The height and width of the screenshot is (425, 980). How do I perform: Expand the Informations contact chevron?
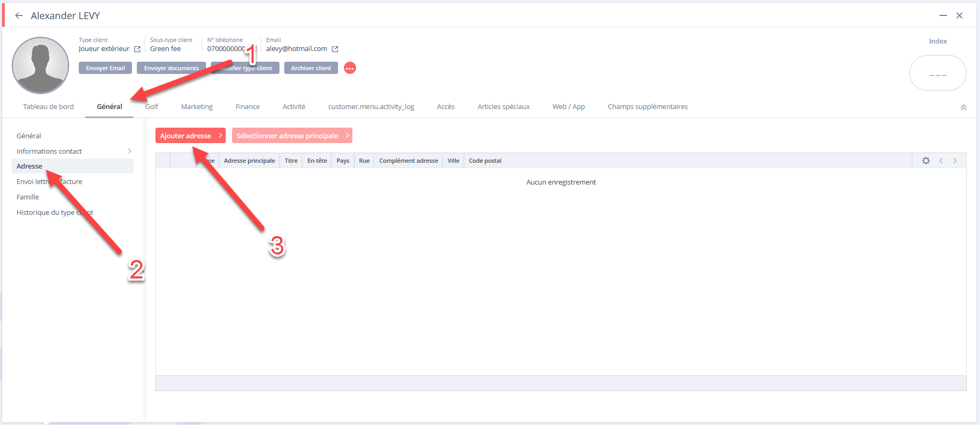[x=129, y=152]
